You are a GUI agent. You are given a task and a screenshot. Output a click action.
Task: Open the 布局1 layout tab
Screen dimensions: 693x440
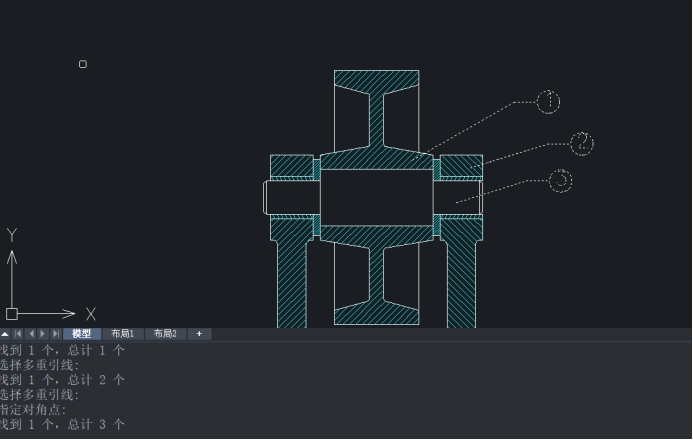coord(122,334)
